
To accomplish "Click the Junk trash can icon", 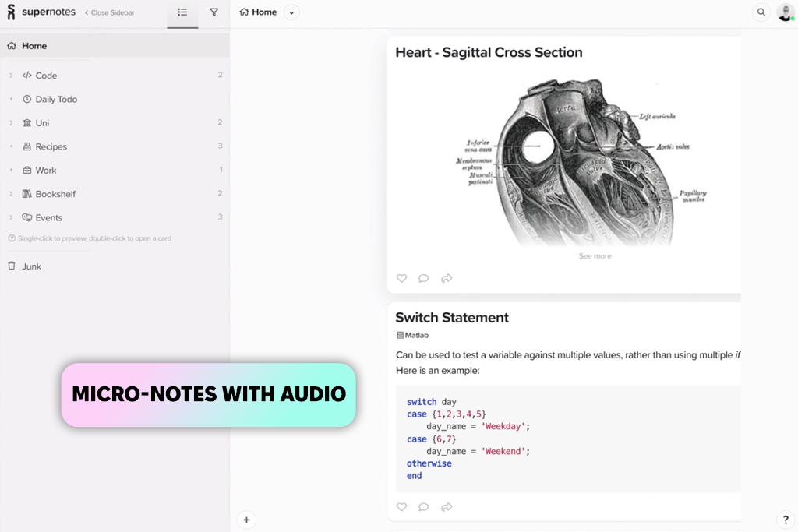I will [x=12, y=266].
